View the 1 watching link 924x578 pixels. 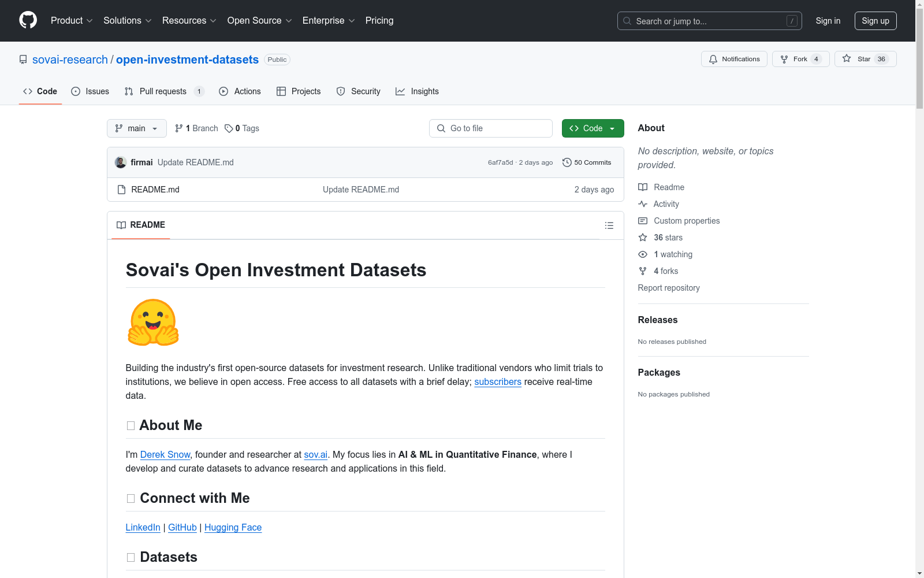(673, 254)
